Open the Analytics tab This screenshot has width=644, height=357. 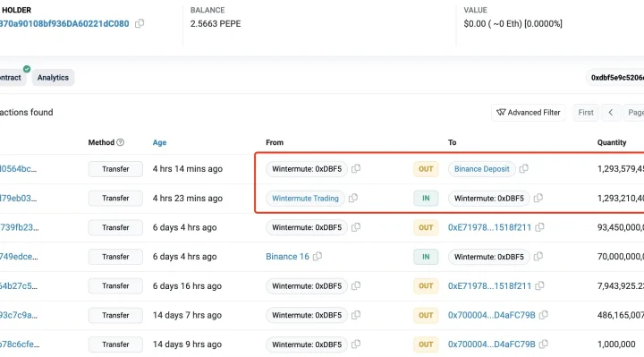pos(53,78)
